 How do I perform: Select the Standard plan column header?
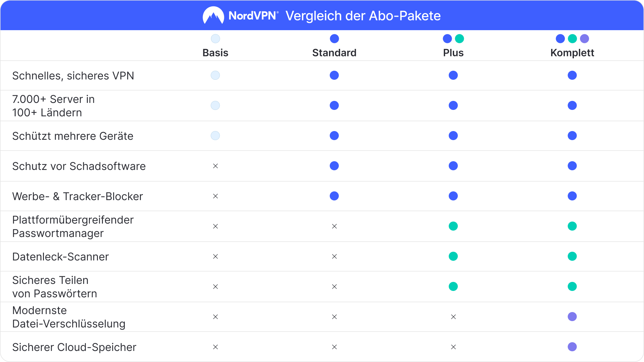pyautogui.click(x=334, y=53)
